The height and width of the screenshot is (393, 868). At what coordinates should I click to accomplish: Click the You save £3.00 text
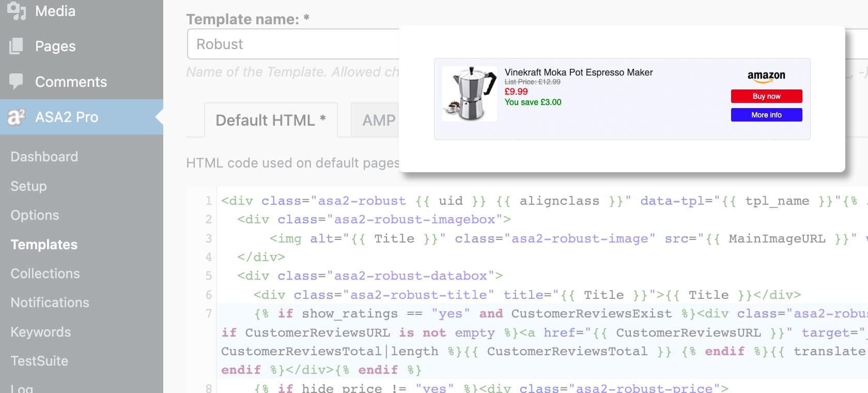[x=533, y=102]
